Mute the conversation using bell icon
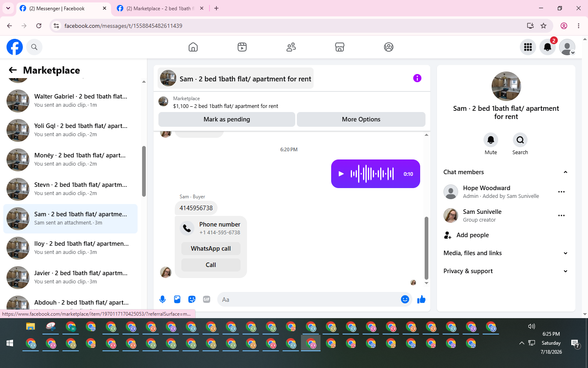 point(491,140)
